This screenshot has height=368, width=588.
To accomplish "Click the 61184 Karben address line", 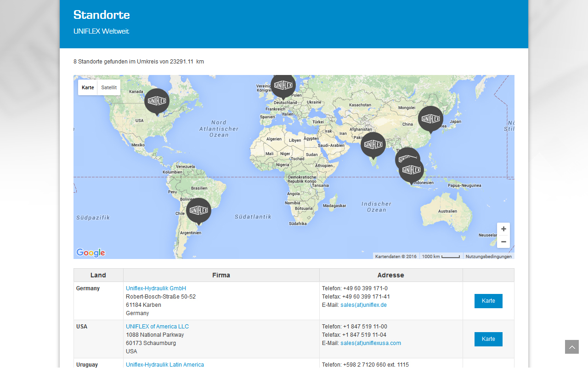I will click(x=143, y=305).
